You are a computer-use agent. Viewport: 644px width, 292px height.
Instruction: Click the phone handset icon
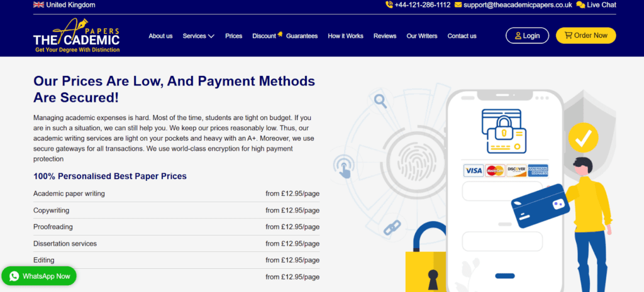pos(389,5)
